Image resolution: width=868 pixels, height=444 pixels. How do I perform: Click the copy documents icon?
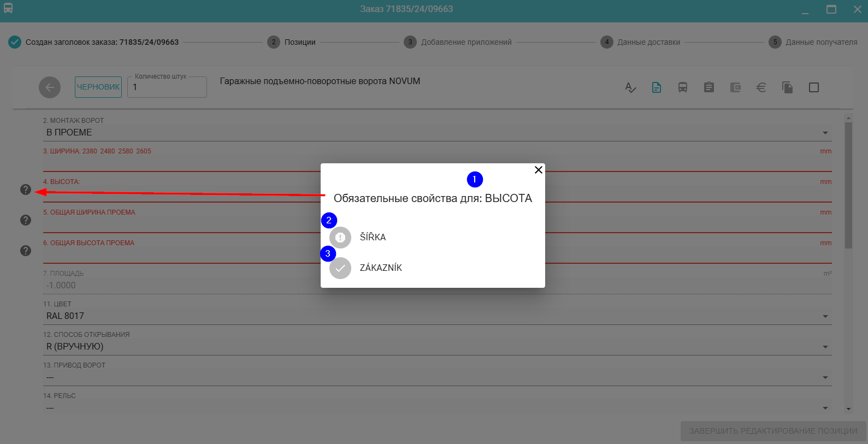tap(787, 87)
